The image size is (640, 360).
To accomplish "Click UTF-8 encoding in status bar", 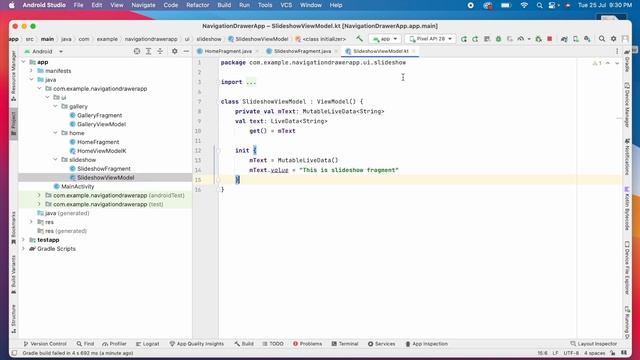I will click(571, 353).
